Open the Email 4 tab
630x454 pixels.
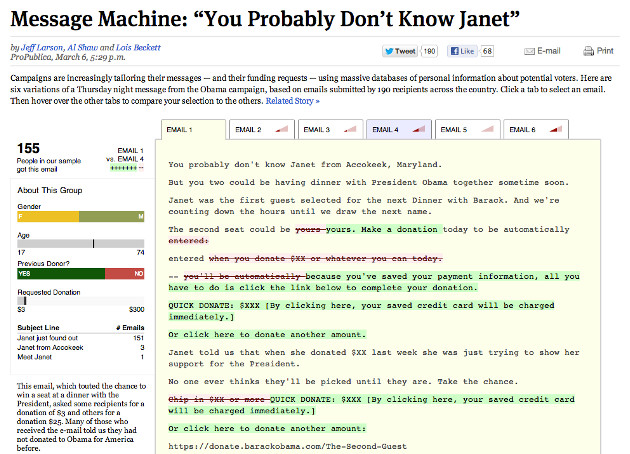click(x=388, y=129)
